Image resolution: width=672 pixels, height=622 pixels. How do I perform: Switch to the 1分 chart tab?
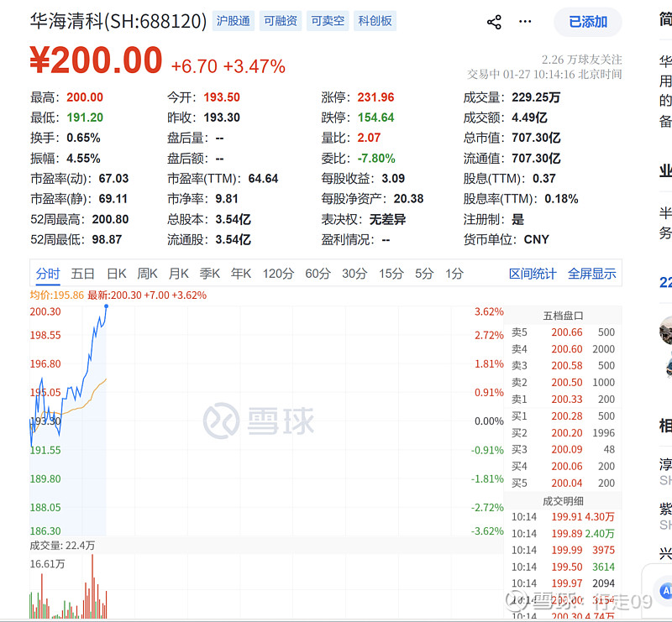(454, 274)
